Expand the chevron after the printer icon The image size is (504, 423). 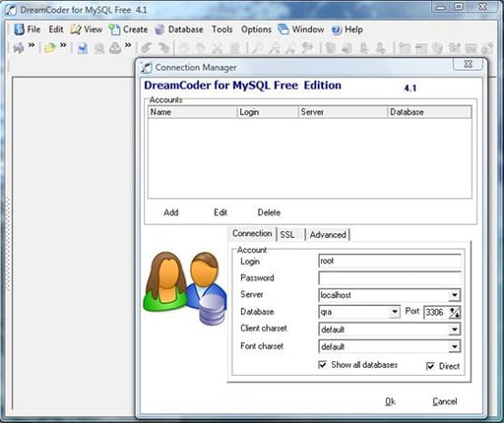128,45
